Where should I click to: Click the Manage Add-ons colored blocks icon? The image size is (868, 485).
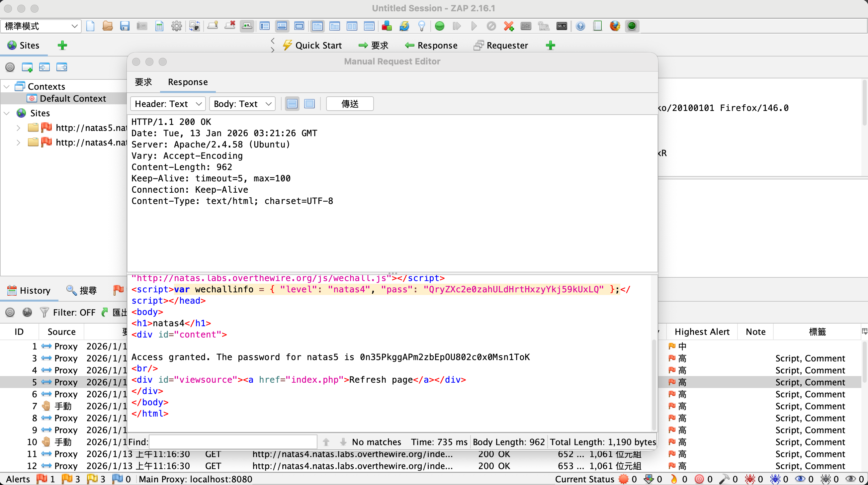[x=387, y=26]
